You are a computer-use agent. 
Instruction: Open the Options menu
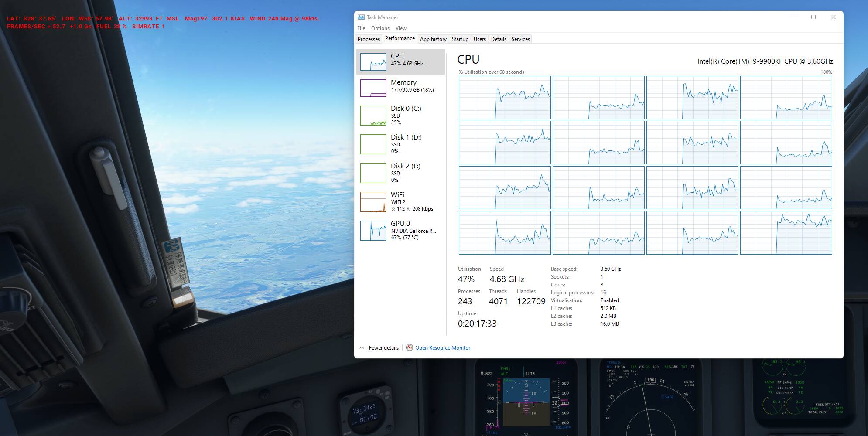(380, 28)
